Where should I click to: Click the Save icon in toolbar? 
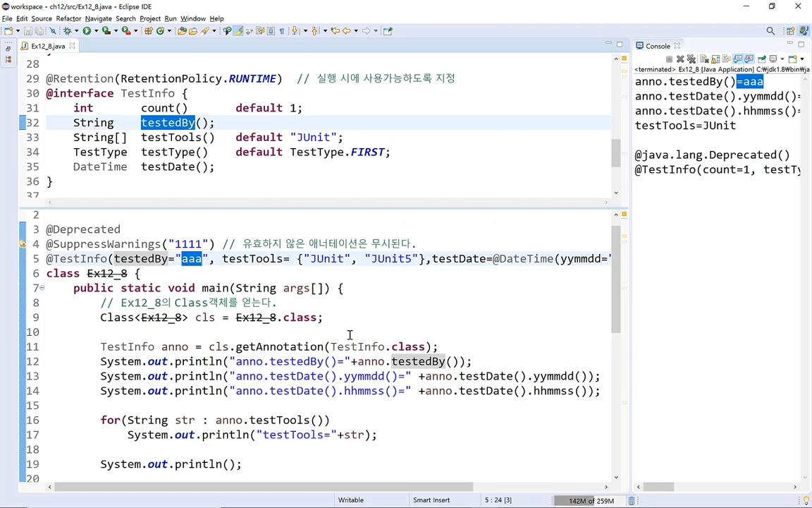(28, 31)
